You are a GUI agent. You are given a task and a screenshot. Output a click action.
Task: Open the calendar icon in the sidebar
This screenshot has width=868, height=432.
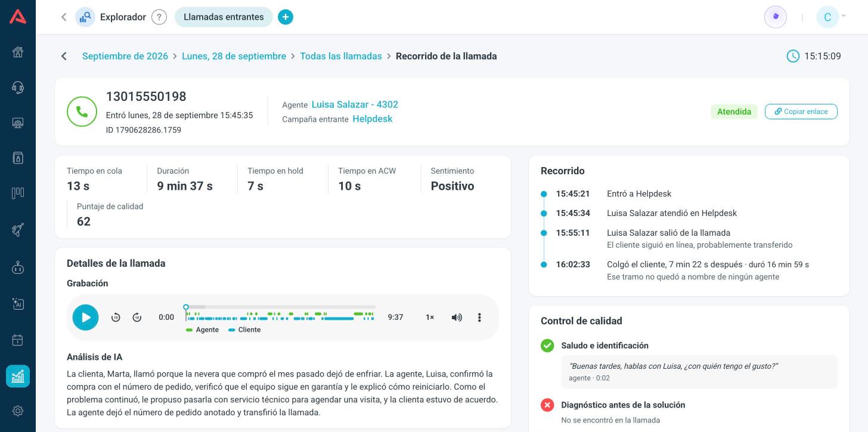(18, 340)
